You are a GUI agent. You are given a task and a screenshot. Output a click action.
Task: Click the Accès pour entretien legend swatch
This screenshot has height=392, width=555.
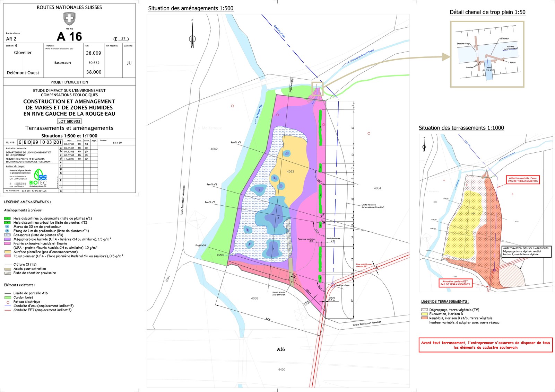(x=7, y=269)
